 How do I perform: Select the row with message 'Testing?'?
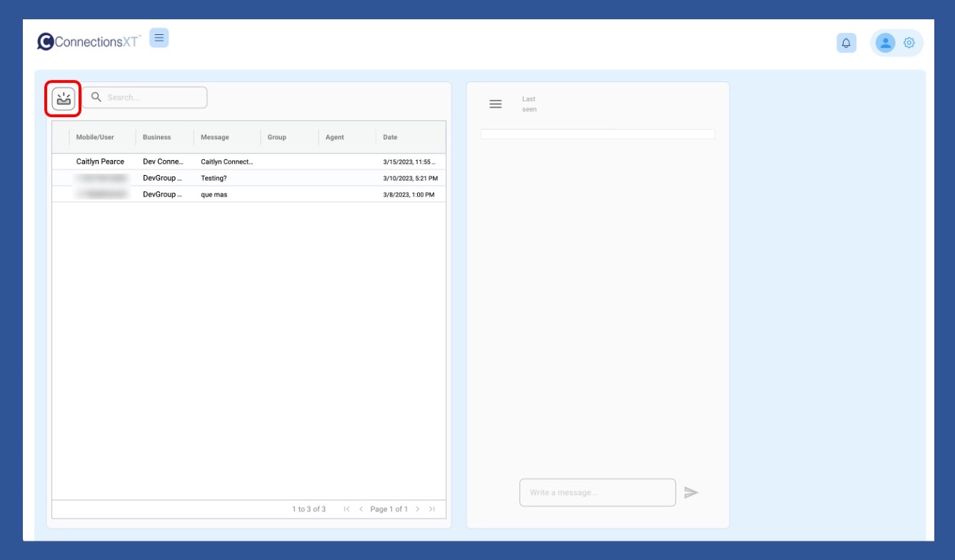[x=214, y=179]
